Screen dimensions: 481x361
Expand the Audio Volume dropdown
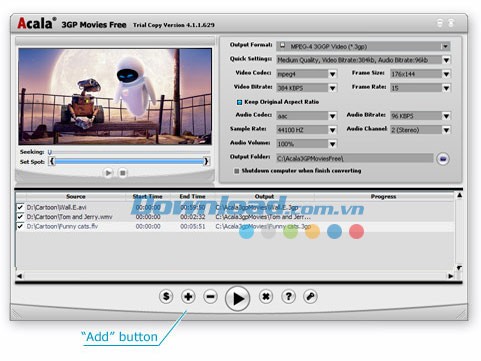(x=332, y=144)
